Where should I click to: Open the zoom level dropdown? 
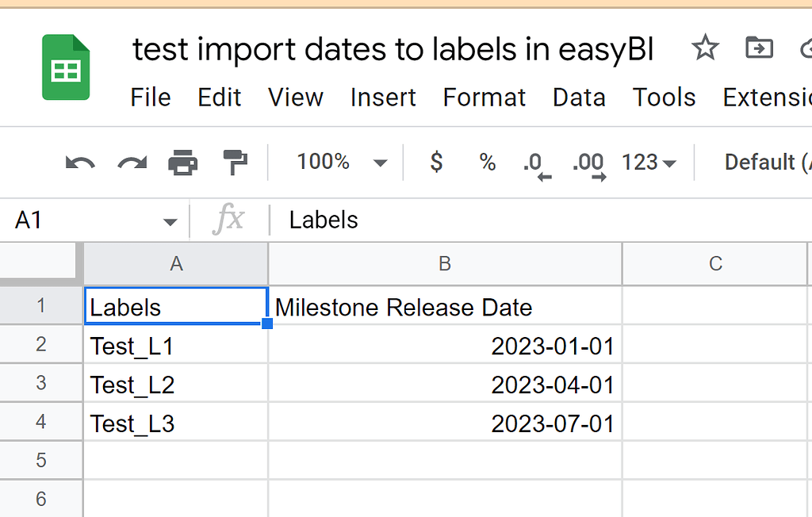339,162
